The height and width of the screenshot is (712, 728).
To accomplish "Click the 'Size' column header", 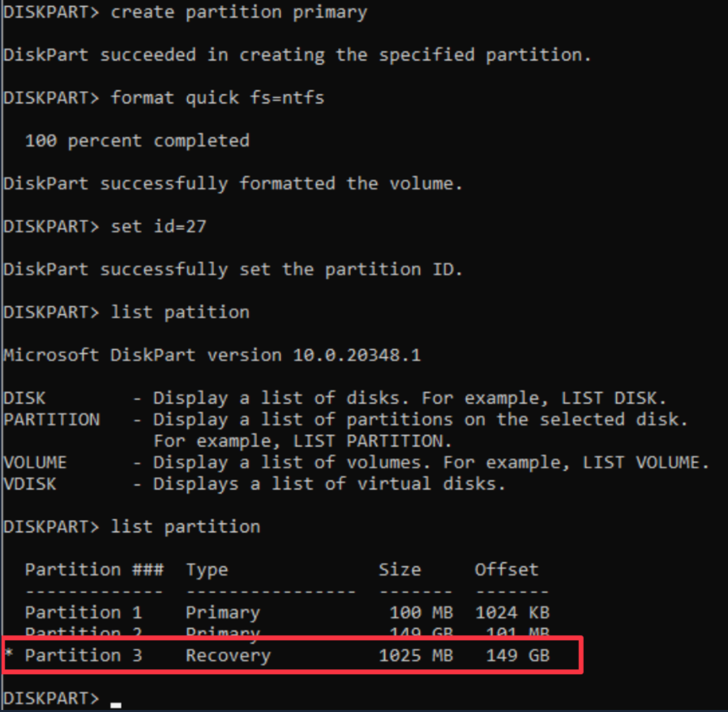I will [399, 570].
